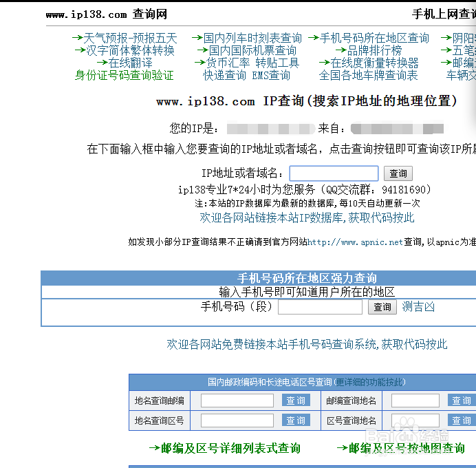Click 查询 button for 地名查询邮编
This screenshot has height=468, width=476.
point(296,401)
